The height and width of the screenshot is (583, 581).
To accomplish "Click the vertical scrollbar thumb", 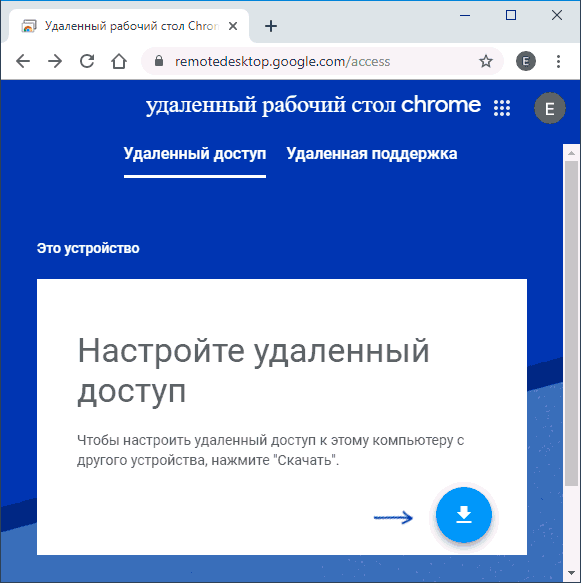I will [x=572, y=323].
